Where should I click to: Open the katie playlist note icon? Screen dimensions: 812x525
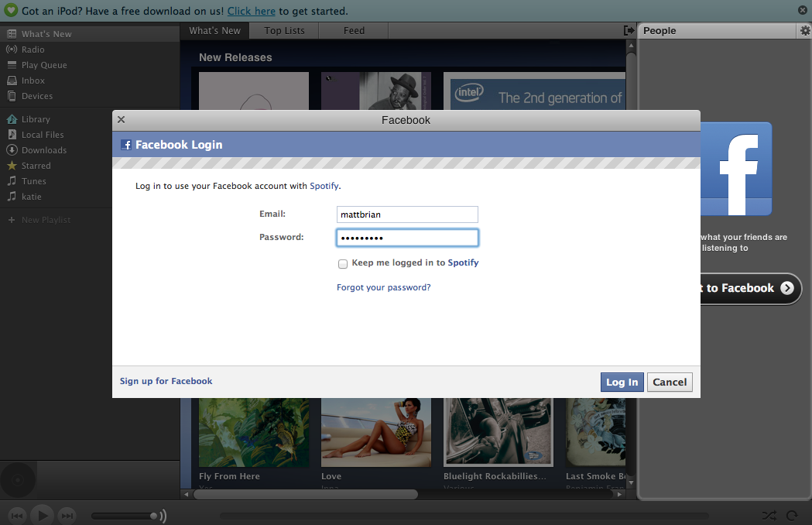(x=12, y=197)
